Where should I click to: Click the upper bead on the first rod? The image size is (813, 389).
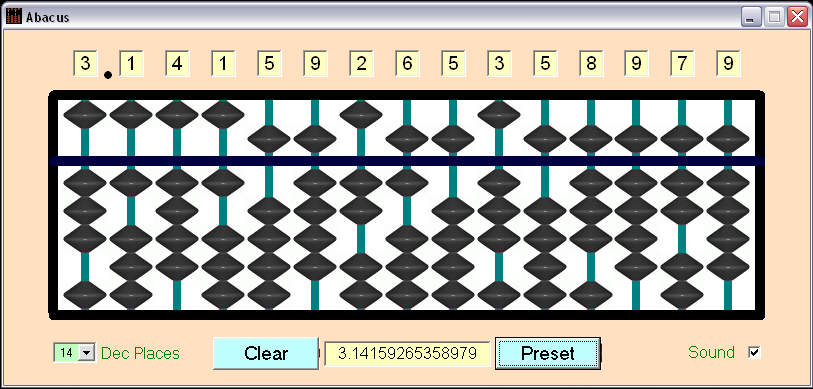(85, 114)
